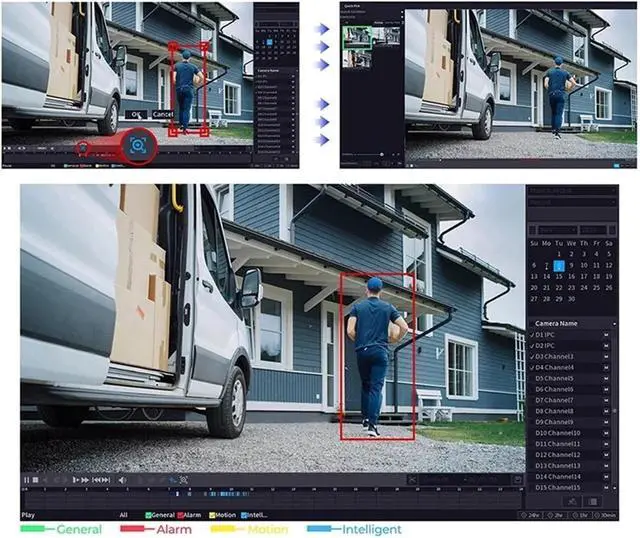Jump to the next recording segment
Screen dimensions: 640x538
tap(106, 480)
